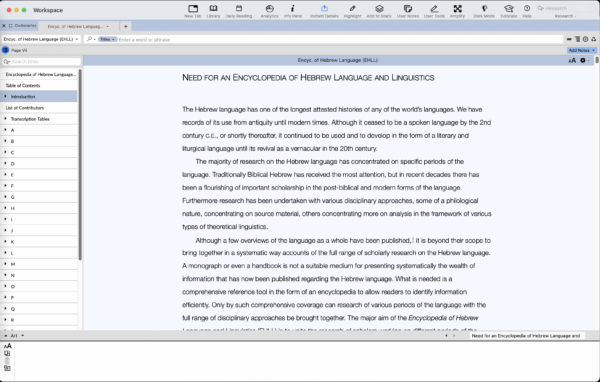Select List of Contributors in the sidebar
This screenshot has height=382, width=600.
[x=39, y=108]
